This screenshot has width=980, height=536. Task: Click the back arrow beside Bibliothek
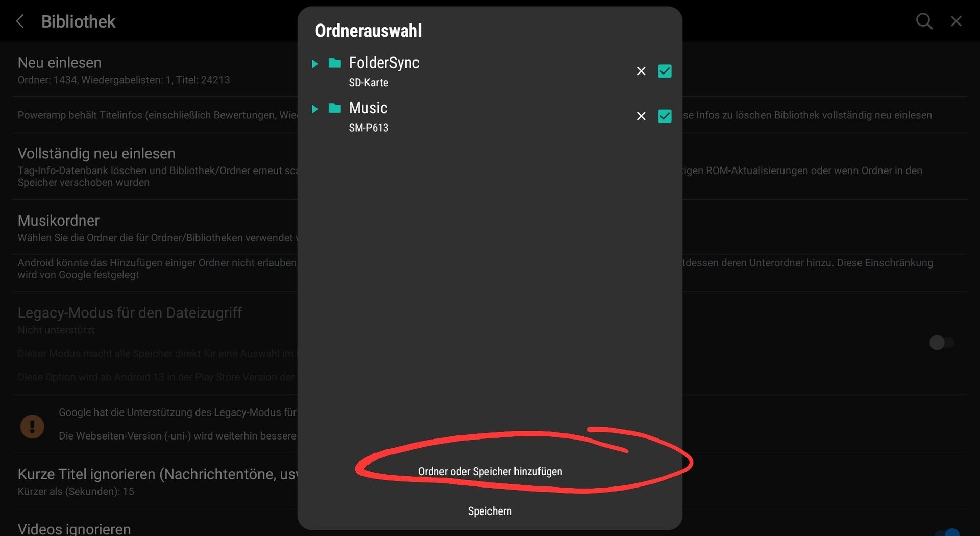point(20,21)
